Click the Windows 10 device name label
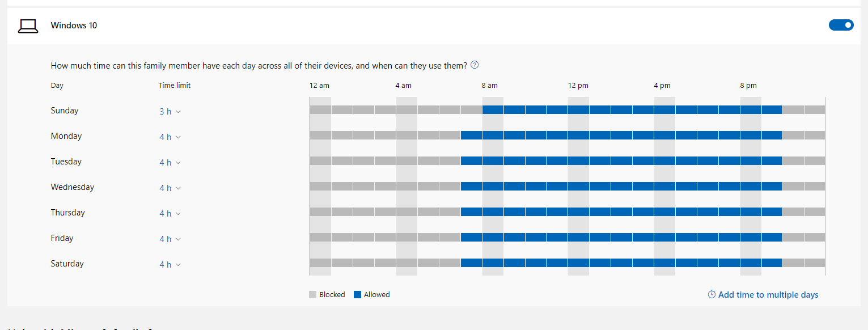The image size is (868, 330). click(x=74, y=25)
